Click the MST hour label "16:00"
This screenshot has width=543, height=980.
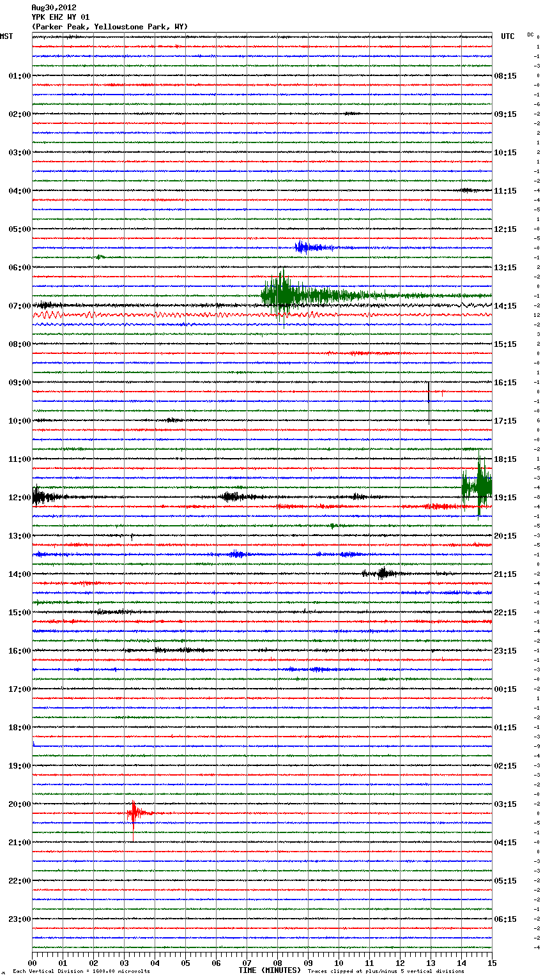20,651
